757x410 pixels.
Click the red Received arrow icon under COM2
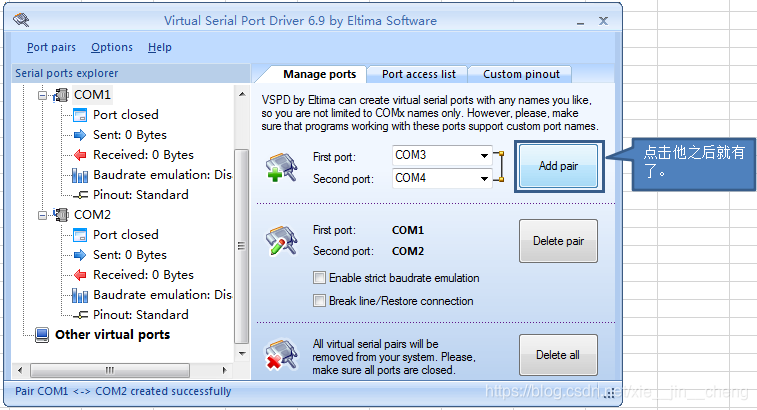(80, 275)
